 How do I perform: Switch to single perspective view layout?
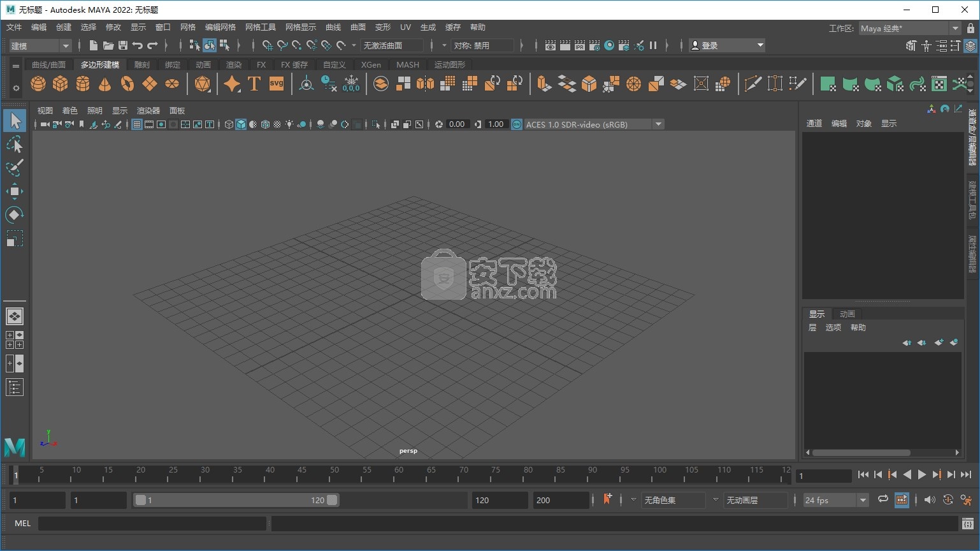[x=15, y=316]
